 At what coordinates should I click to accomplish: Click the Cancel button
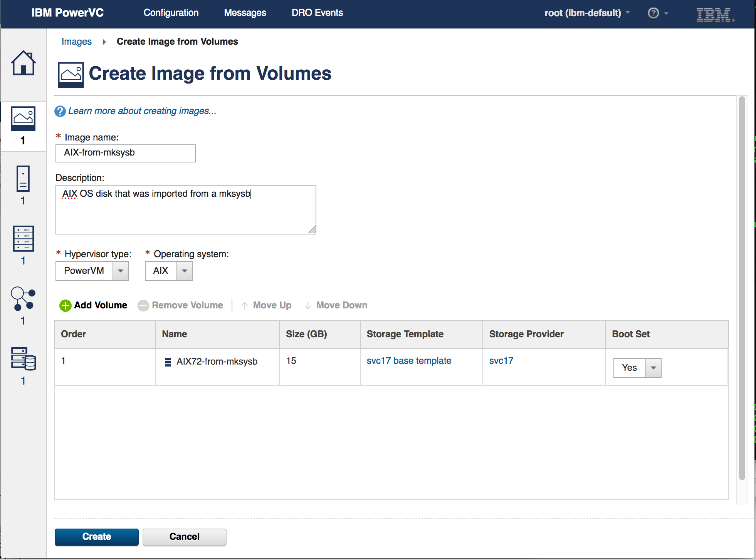coord(185,537)
